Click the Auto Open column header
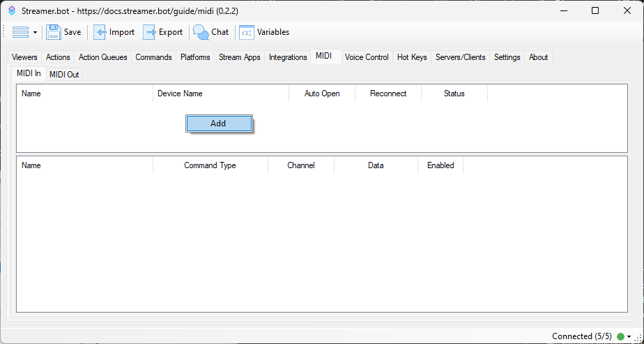The height and width of the screenshot is (344, 644). 322,94
